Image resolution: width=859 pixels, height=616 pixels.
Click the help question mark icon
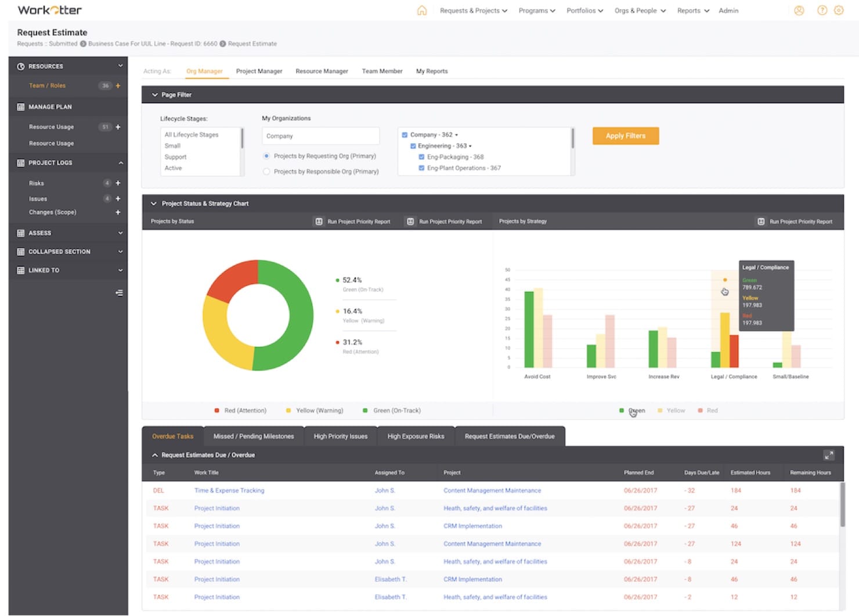tap(822, 10)
